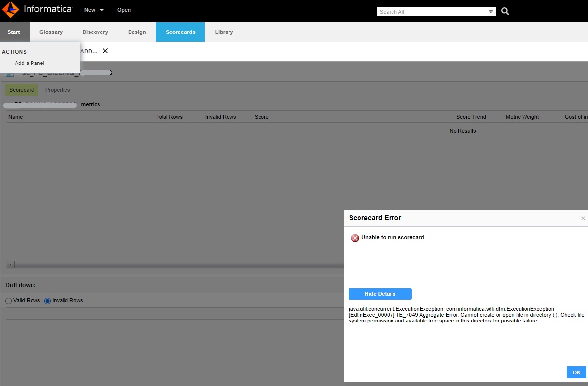The image size is (588, 386).
Task: Close the ADD... tab with the X icon
Action: (105, 51)
